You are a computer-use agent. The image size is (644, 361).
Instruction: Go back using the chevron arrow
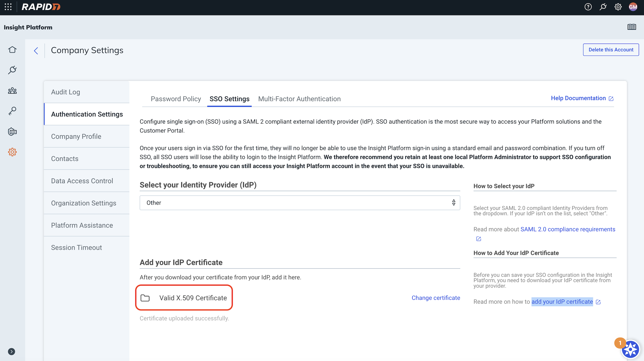coord(36,50)
